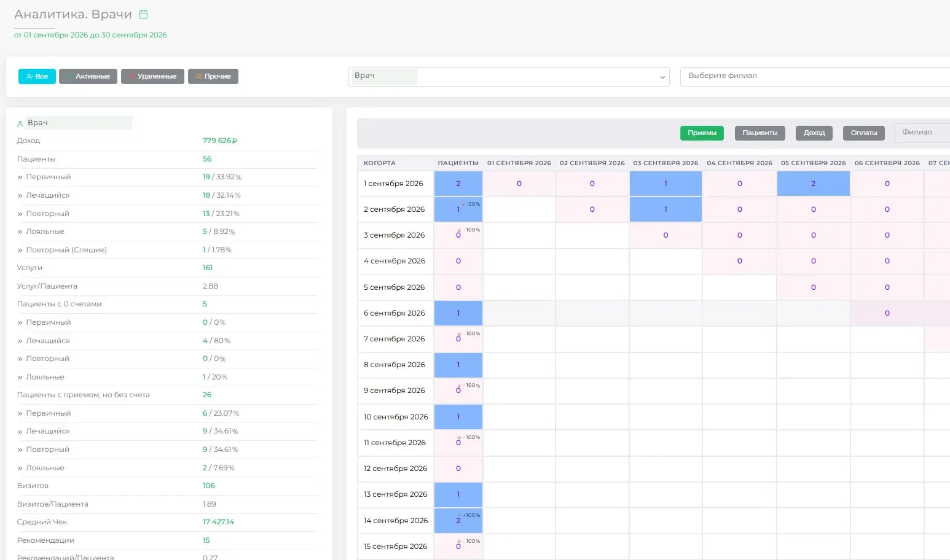
Task: Click the '05 СЕНТЯБРЯ 2026' column header
Action: click(813, 163)
